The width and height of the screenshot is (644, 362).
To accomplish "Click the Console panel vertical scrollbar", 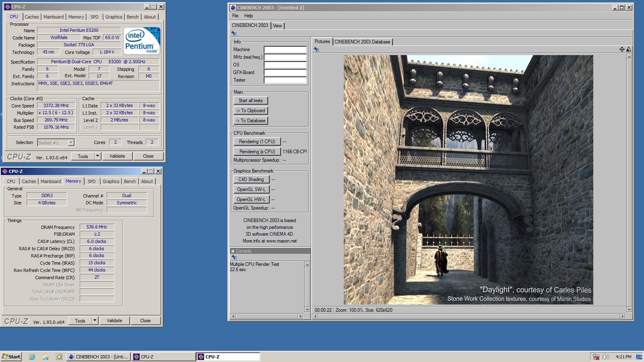I will [307, 287].
